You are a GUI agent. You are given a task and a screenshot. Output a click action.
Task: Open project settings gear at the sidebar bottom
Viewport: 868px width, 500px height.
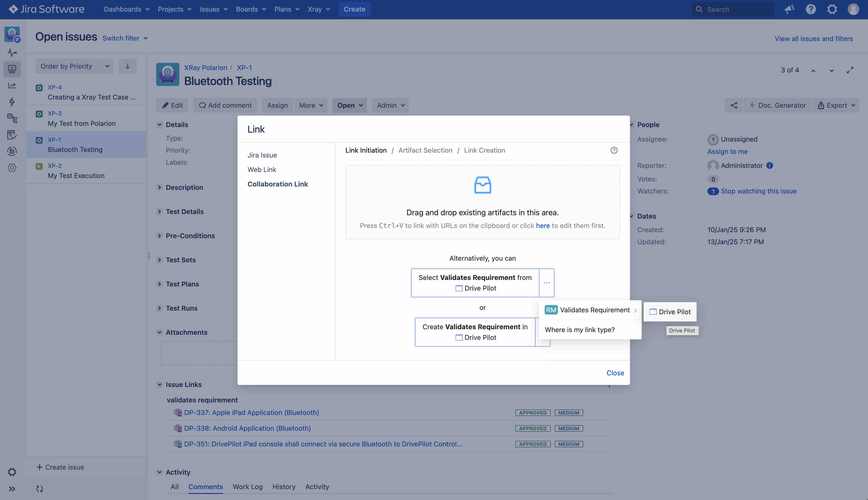coord(12,472)
